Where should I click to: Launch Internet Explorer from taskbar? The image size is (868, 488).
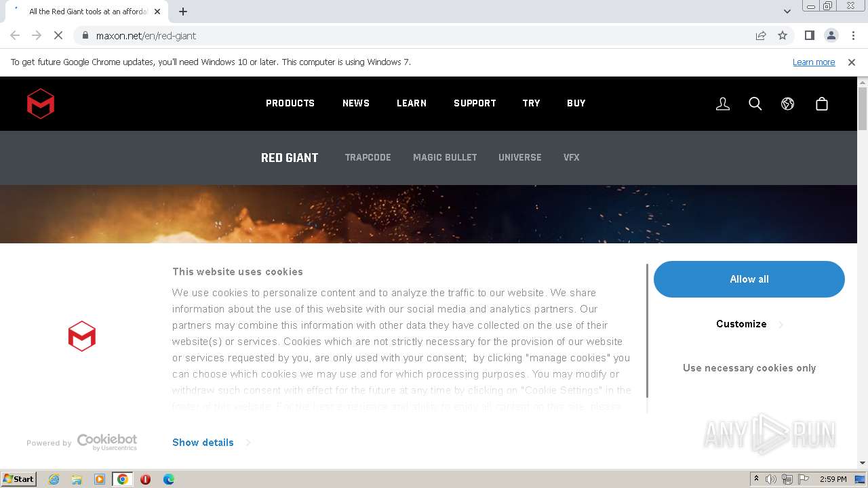(54, 479)
